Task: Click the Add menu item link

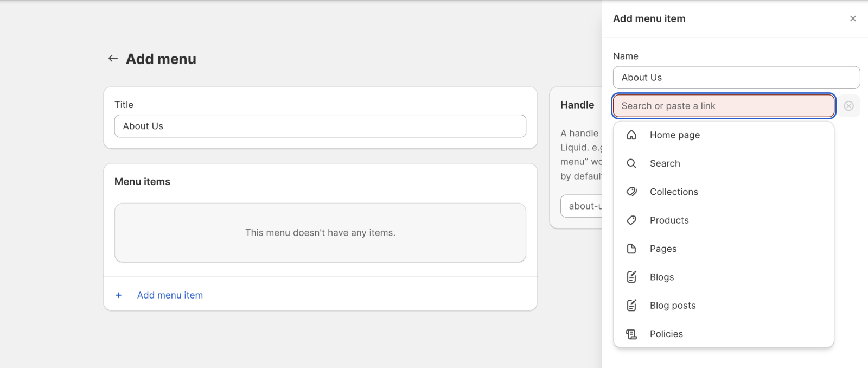Action: click(x=170, y=295)
